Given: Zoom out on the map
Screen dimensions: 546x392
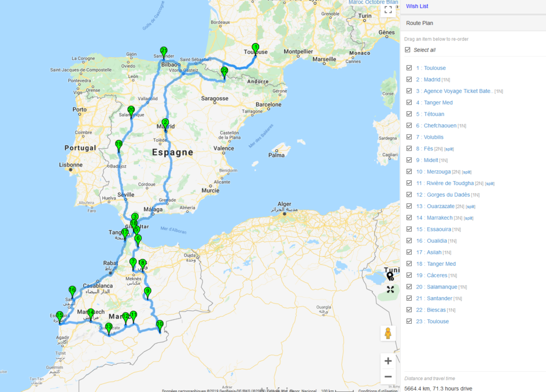Looking at the screenshot, I should pos(388,377).
